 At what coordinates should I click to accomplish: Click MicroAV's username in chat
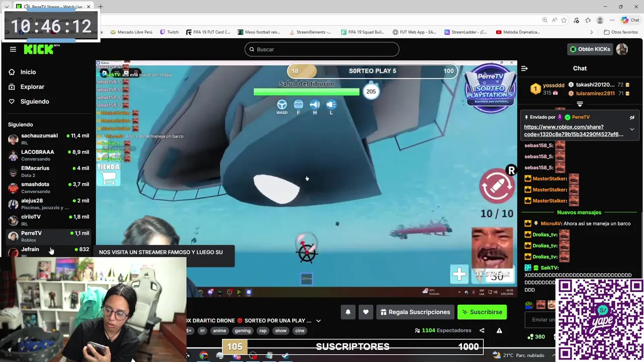tap(550, 223)
